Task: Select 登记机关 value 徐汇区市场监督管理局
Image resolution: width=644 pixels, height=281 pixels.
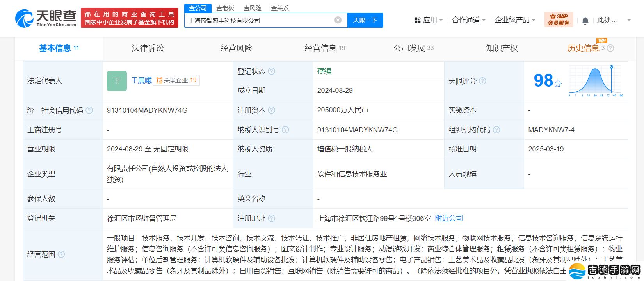Action: click(x=142, y=218)
